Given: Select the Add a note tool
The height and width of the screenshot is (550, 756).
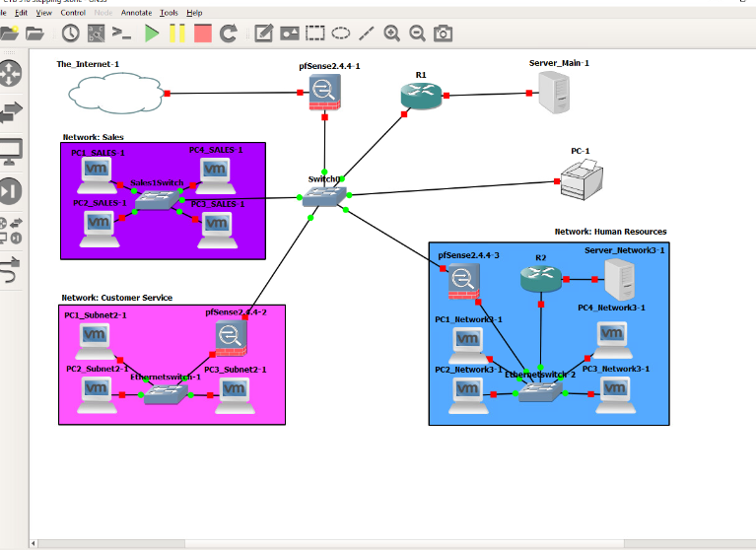Looking at the screenshot, I should point(264,34).
